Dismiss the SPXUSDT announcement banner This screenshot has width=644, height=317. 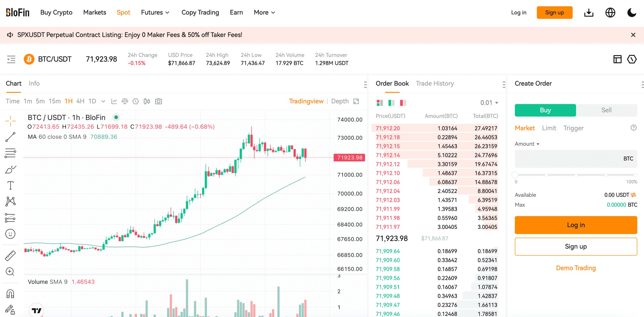[x=633, y=35]
